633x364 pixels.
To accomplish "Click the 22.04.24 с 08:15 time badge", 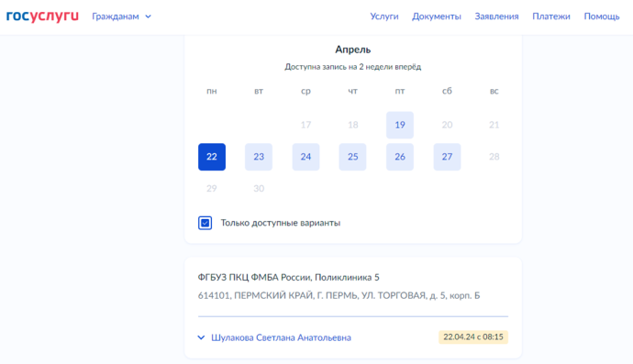I will pos(473,337).
